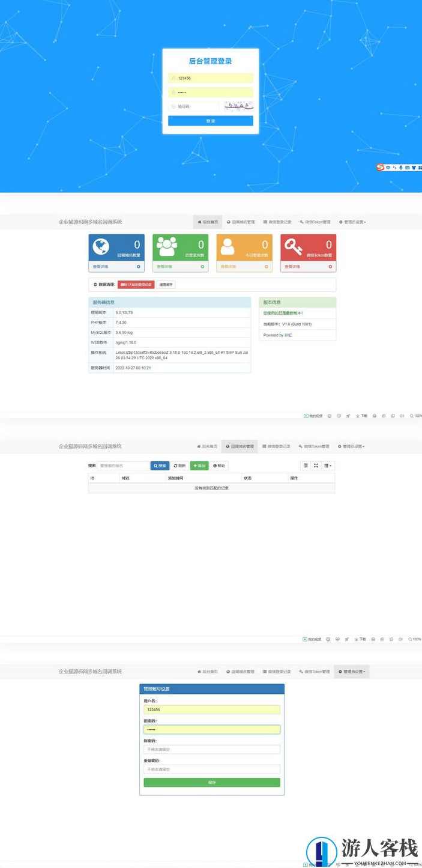The height and width of the screenshot is (868, 422).
Task: Click the green 添加 add button
Action: [x=199, y=466]
